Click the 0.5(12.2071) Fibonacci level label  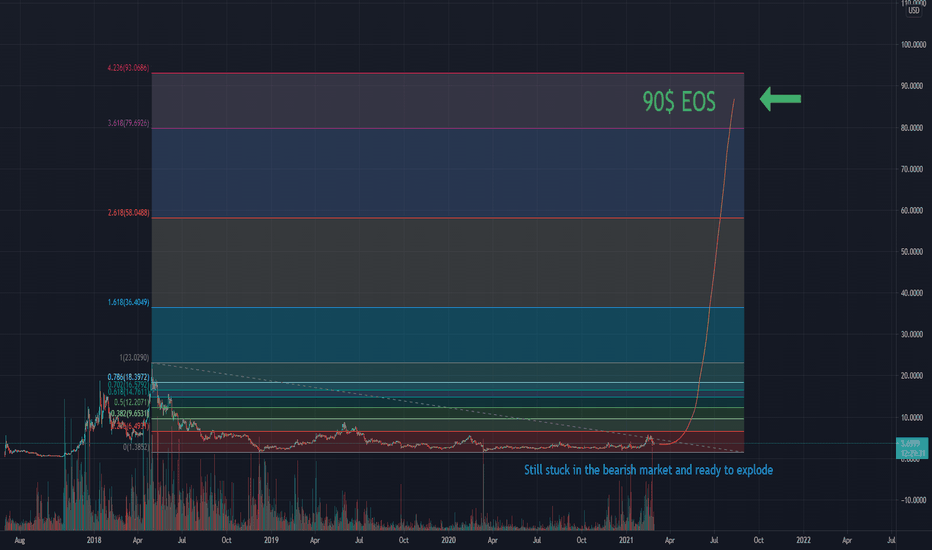(131, 403)
